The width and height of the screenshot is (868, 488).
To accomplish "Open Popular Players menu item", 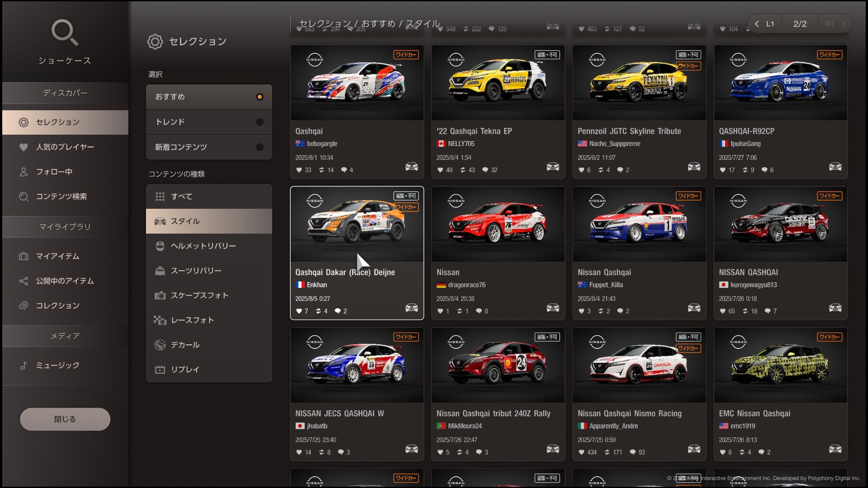I will coord(65,147).
